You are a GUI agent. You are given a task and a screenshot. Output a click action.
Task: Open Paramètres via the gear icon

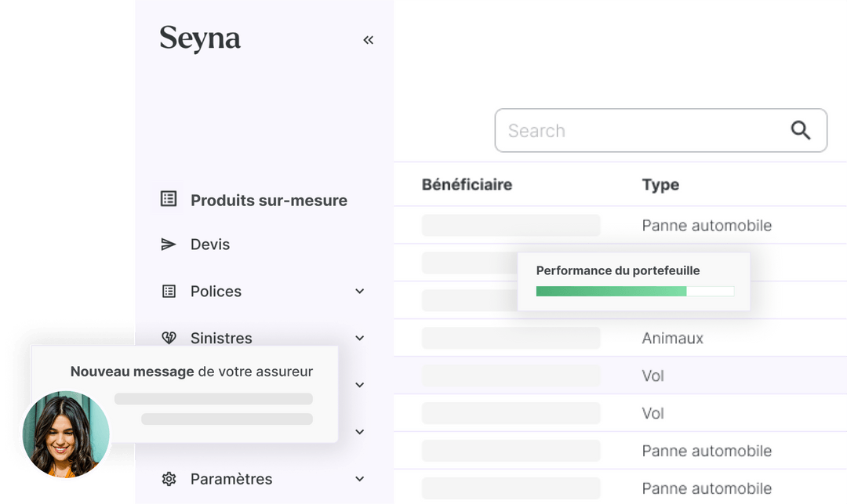tap(168, 478)
